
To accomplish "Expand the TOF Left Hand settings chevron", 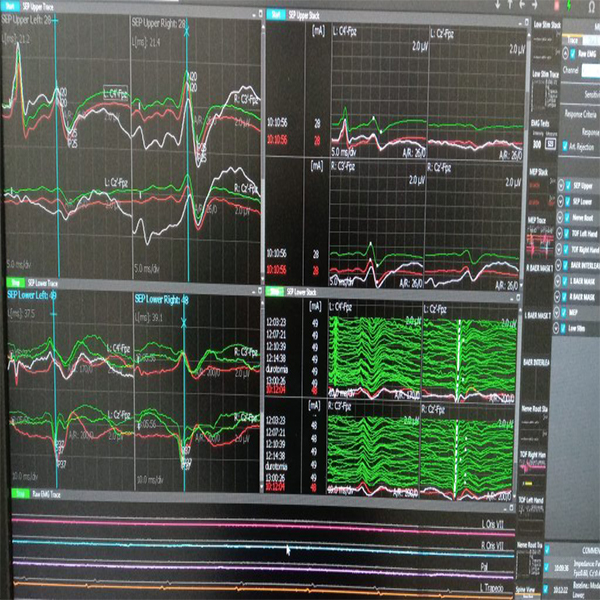I will click(x=559, y=233).
